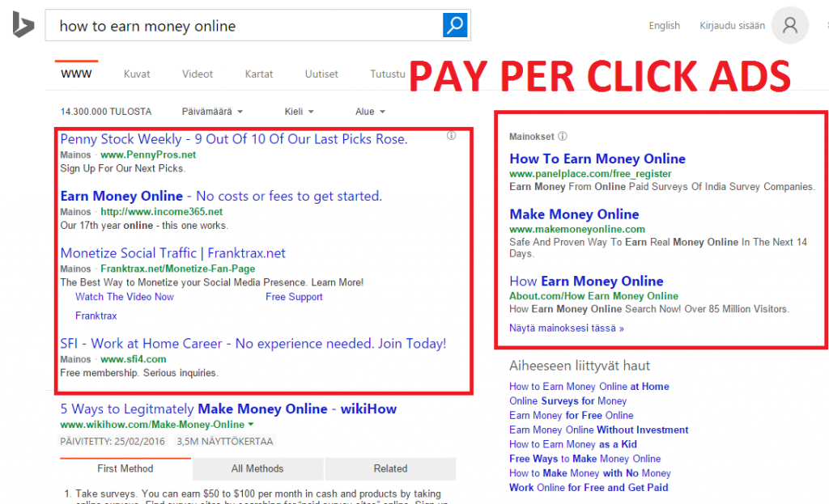Viewport: 829px width, 504px height.
Task: Expand the wikihow.com URL dropdown arrow
Action: [251, 424]
